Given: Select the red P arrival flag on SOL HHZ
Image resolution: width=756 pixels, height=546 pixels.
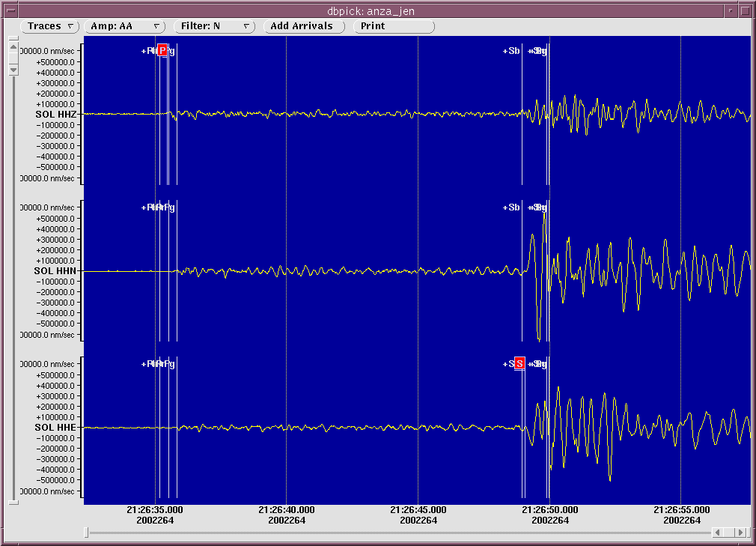Looking at the screenshot, I should 162,50.
